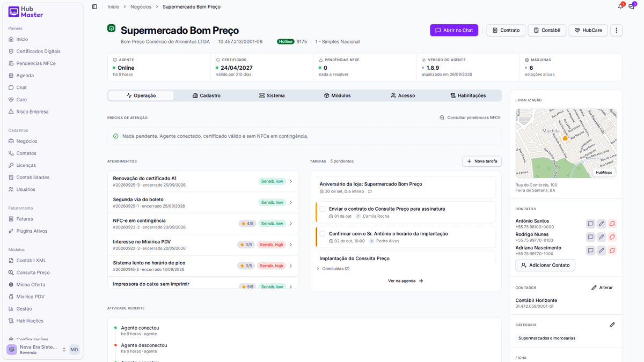Image resolution: width=644 pixels, height=362 pixels.
Task: Switch to the Acesso tab
Action: [x=403, y=95]
